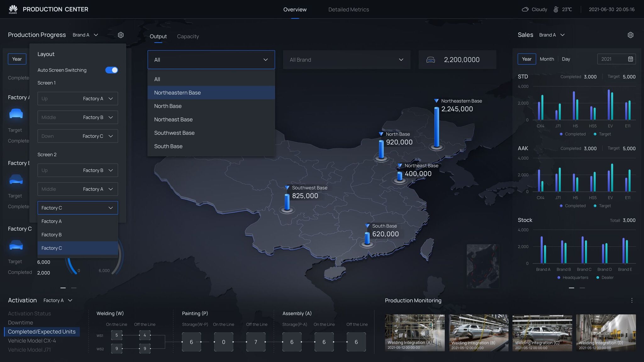
Task: Select Year period in Sales panel
Action: pyautogui.click(x=527, y=59)
